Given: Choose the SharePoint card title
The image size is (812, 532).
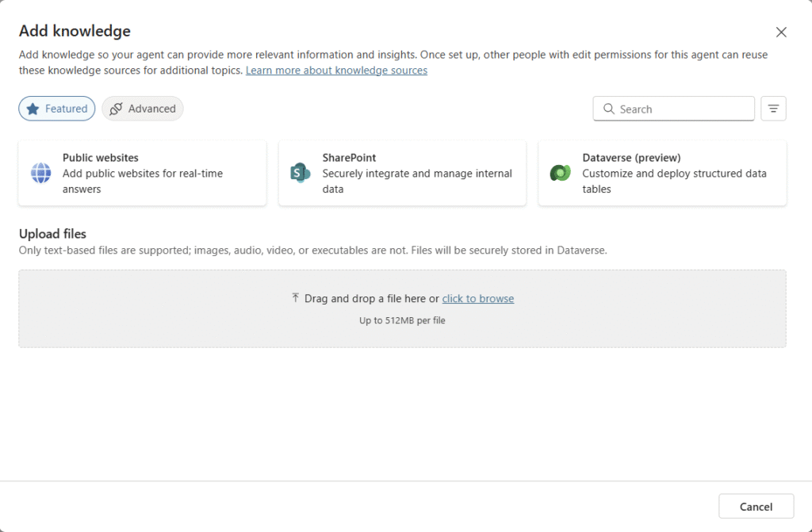Looking at the screenshot, I should [349, 158].
